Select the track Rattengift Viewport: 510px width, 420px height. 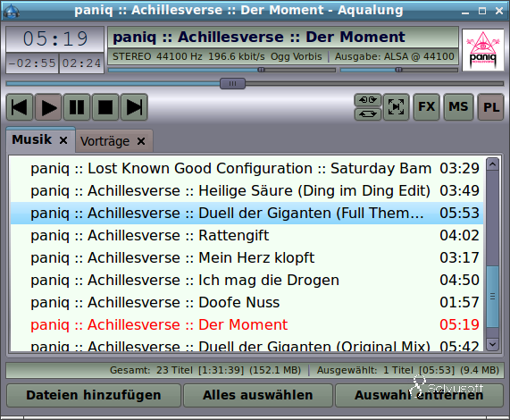(x=247, y=235)
